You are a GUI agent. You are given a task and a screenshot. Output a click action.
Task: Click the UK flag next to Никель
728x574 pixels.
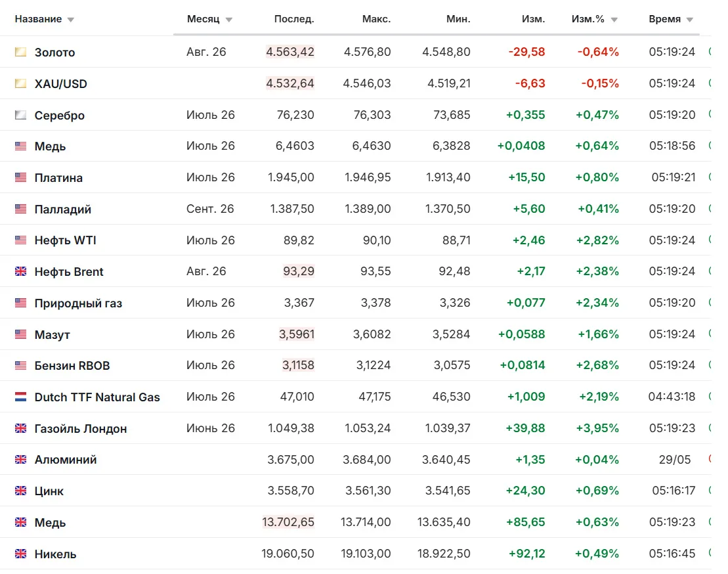20,554
